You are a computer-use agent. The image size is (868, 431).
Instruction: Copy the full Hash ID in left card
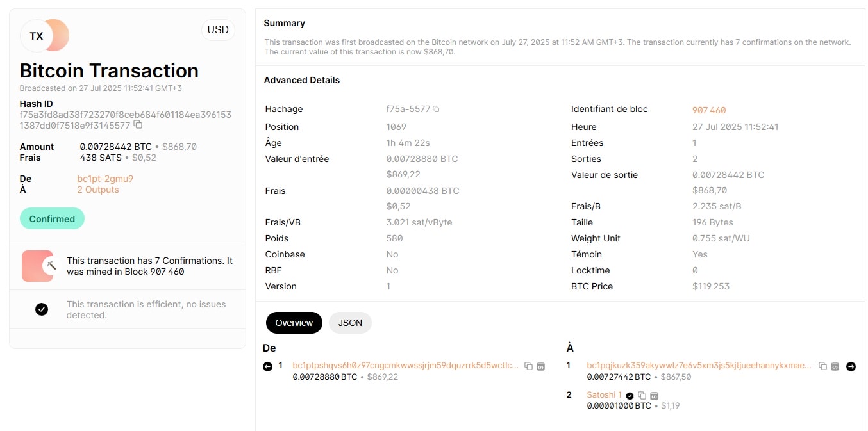click(138, 125)
